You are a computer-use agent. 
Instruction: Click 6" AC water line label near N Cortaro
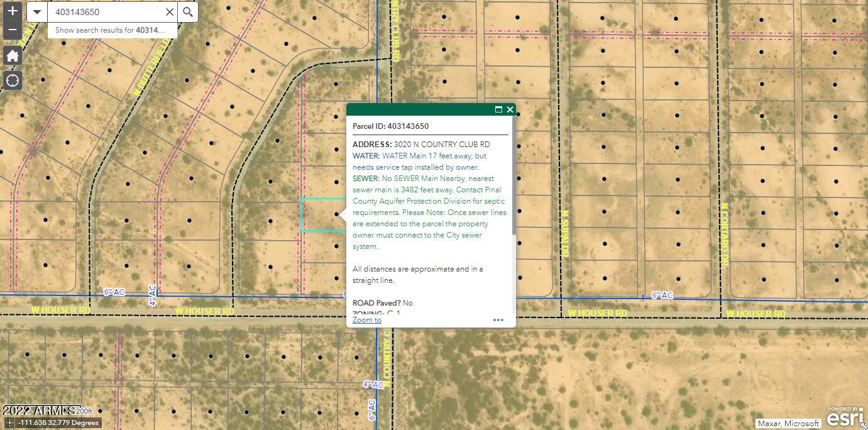[662, 295]
